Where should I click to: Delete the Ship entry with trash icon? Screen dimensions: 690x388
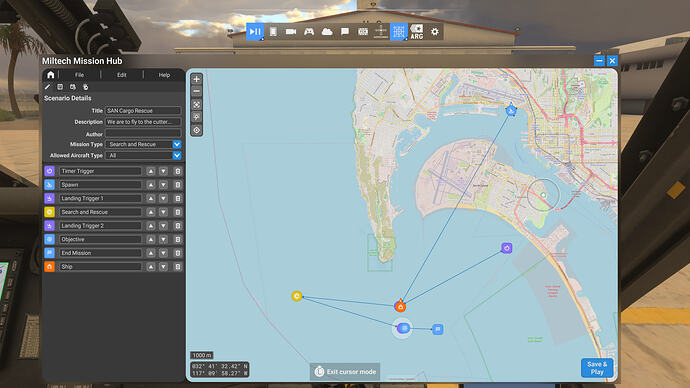[178, 267]
